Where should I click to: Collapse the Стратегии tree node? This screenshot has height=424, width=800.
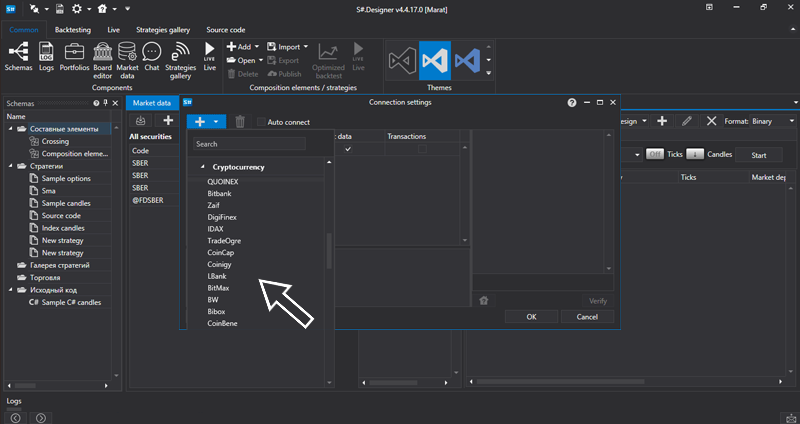[12, 165]
